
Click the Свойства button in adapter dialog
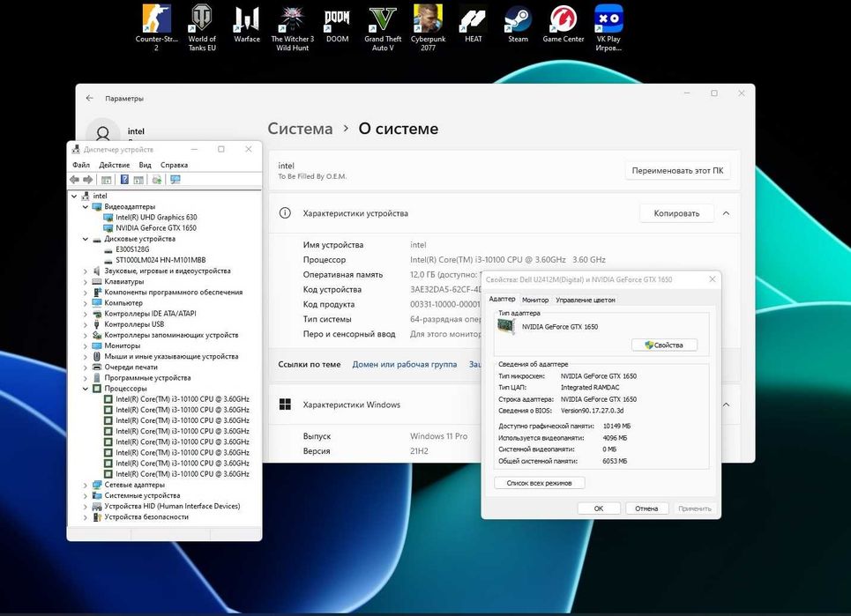click(x=664, y=345)
